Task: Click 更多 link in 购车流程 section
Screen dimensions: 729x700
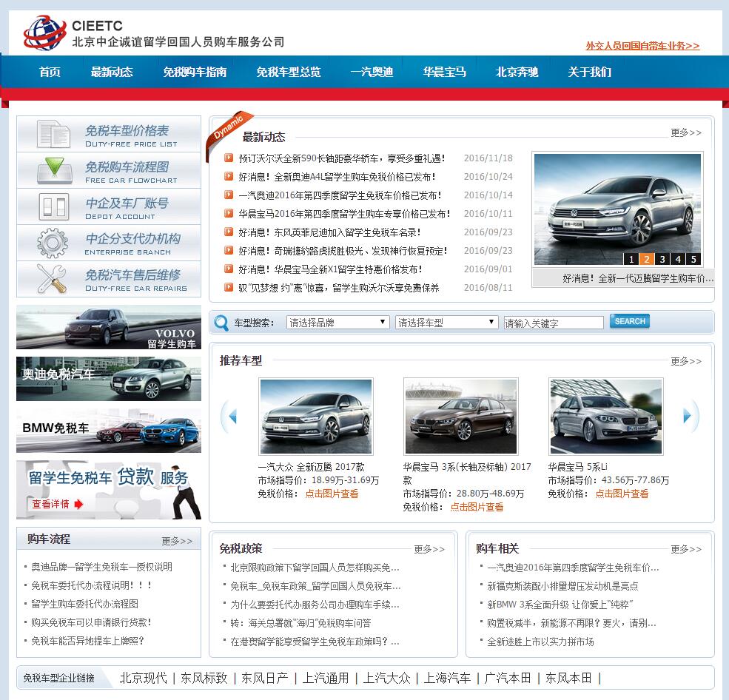Action: [177, 542]
